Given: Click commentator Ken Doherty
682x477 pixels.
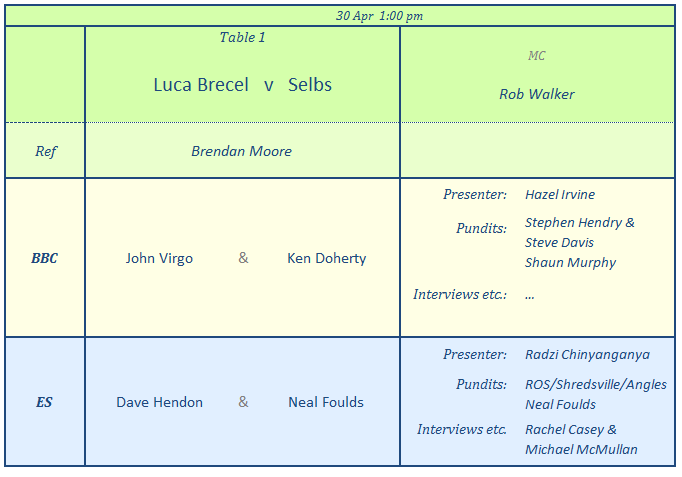Looking at the screenshot, I should click(327, 258).
